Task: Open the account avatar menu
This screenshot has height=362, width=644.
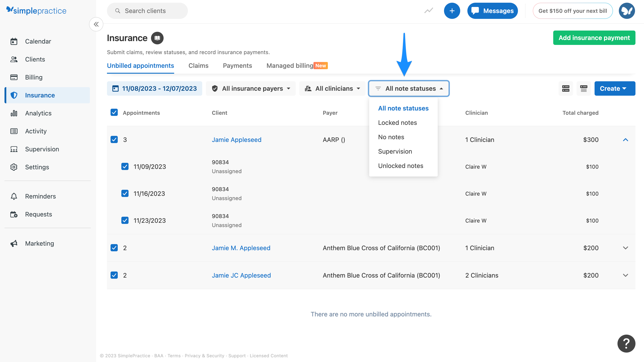Action: 626,11
